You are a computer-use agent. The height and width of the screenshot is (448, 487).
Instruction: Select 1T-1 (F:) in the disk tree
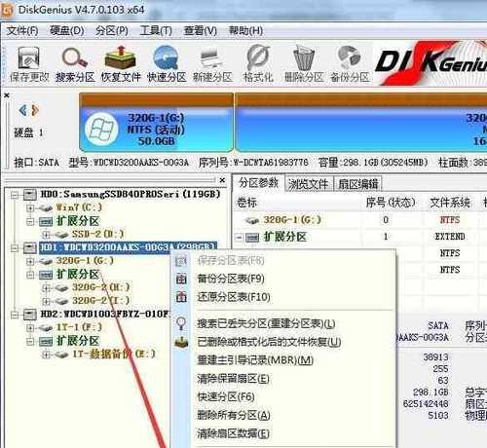click(79, 327)
